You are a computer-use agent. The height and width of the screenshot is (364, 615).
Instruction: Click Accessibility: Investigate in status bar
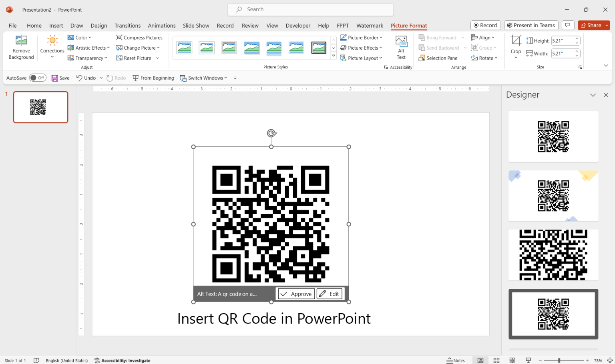click(x=122, y=360)
